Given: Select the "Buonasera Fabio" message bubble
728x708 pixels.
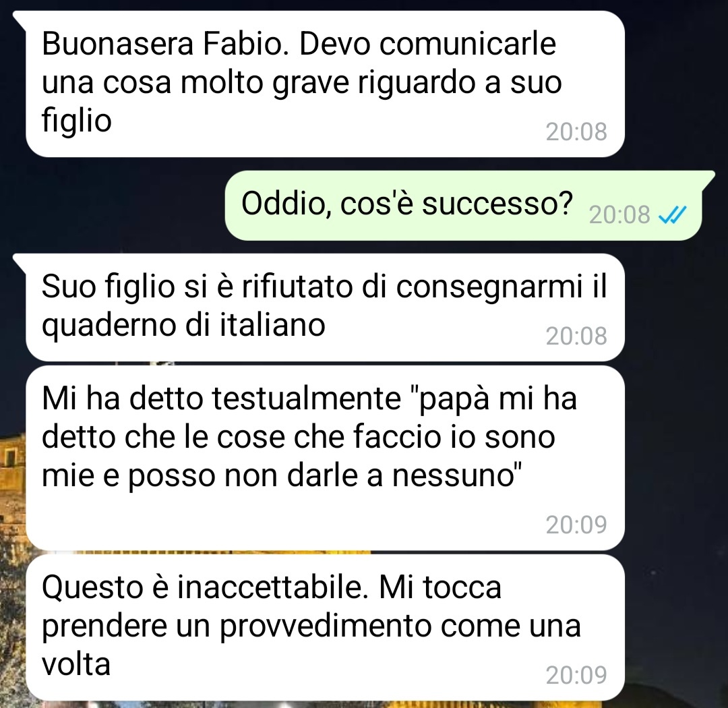Looking at the screenshot, I should click(x=325, y=84).
